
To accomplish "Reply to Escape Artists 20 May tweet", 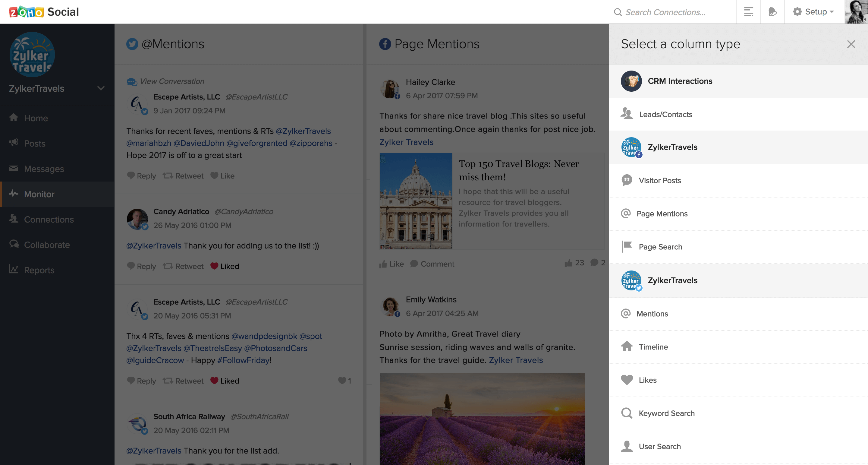I will (142, 381).
